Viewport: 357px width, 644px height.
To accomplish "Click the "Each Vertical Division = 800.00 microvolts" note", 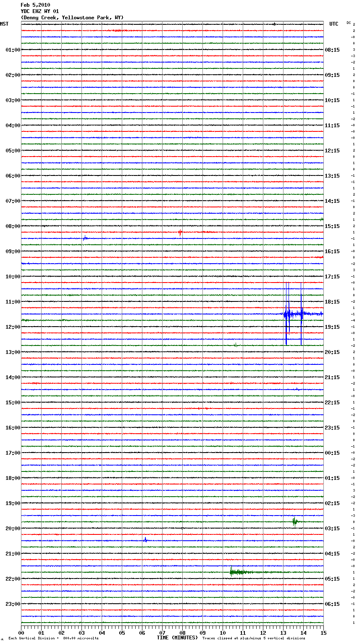I will (x=53, y=638).
